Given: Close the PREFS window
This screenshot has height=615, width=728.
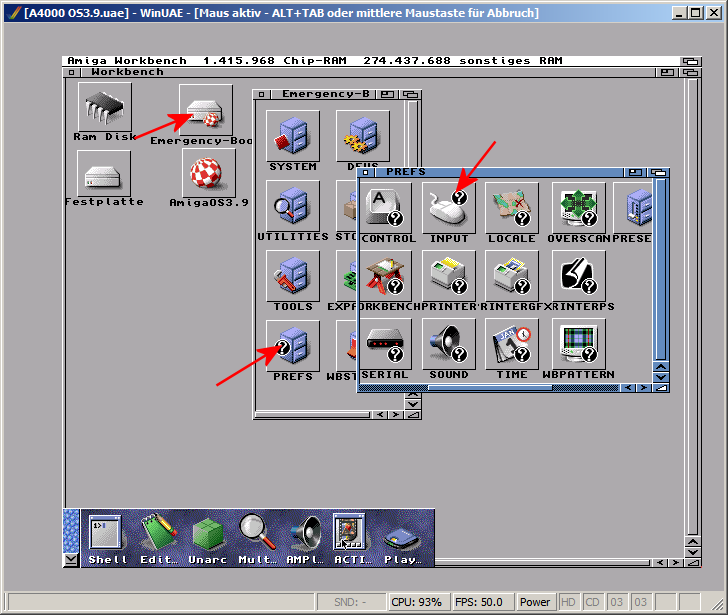Looking at the screenshot, I should 365,172.
